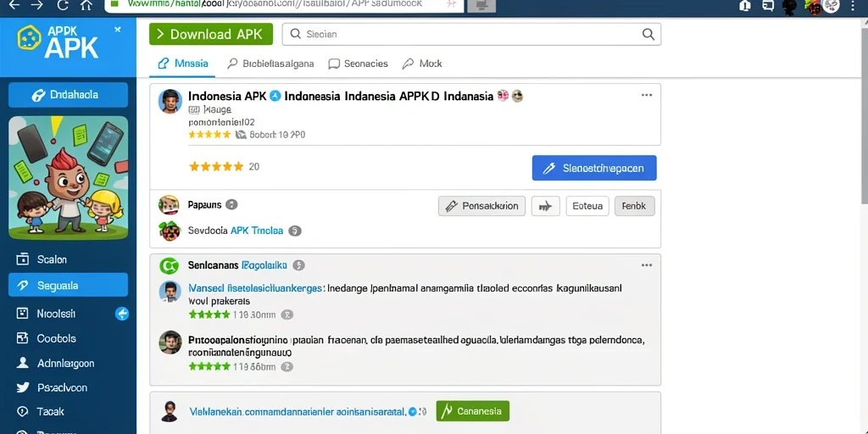Click the Pensakkarion button
Viewport: 868px width, 434px height.
click(481, 206)
